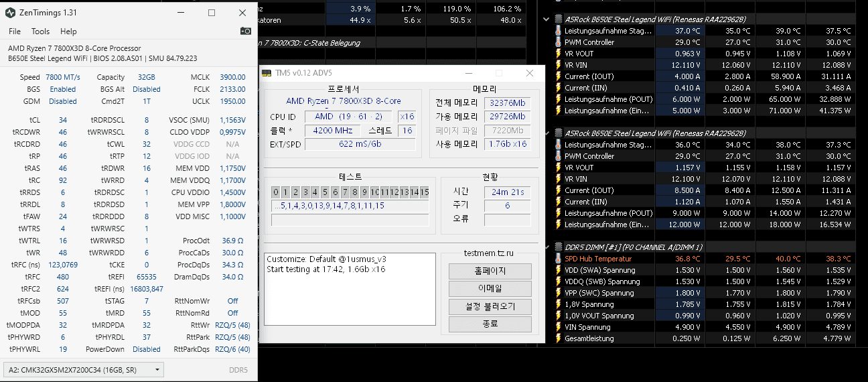The height and width of the screenshot is (382, 868).
Task: Click thermometer icon of the 37.0 °C Leistungsaufnahme row
Action: [x=559, y=31]
